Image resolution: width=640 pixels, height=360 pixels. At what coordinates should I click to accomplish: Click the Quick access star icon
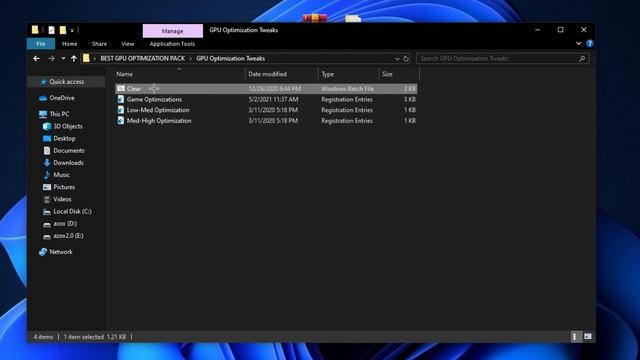(44, 82)
